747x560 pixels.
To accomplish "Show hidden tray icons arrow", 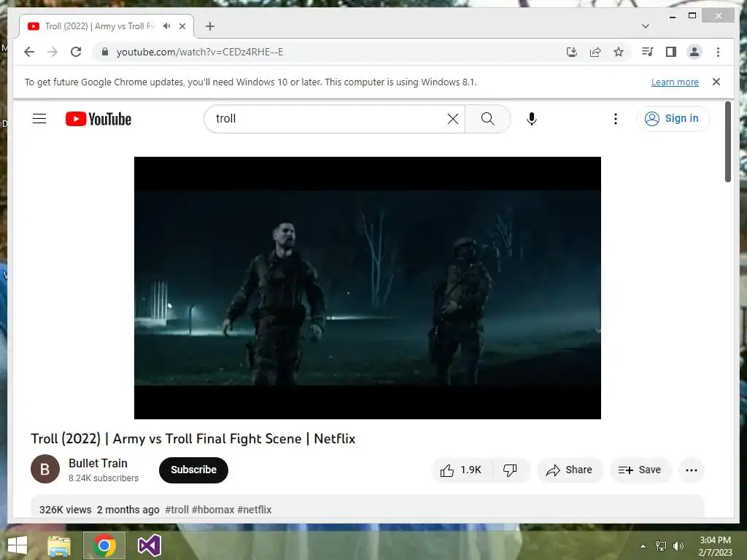I will [x=643, y=546].
